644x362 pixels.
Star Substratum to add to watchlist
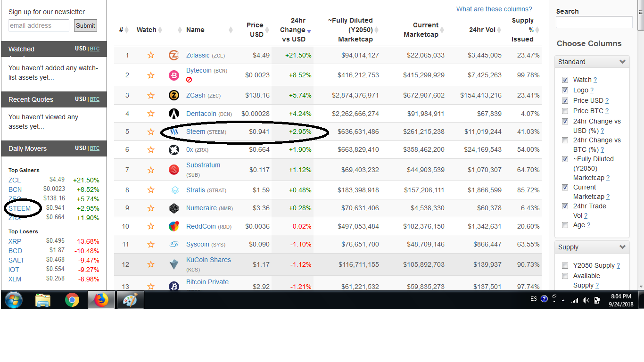(151, 170)
